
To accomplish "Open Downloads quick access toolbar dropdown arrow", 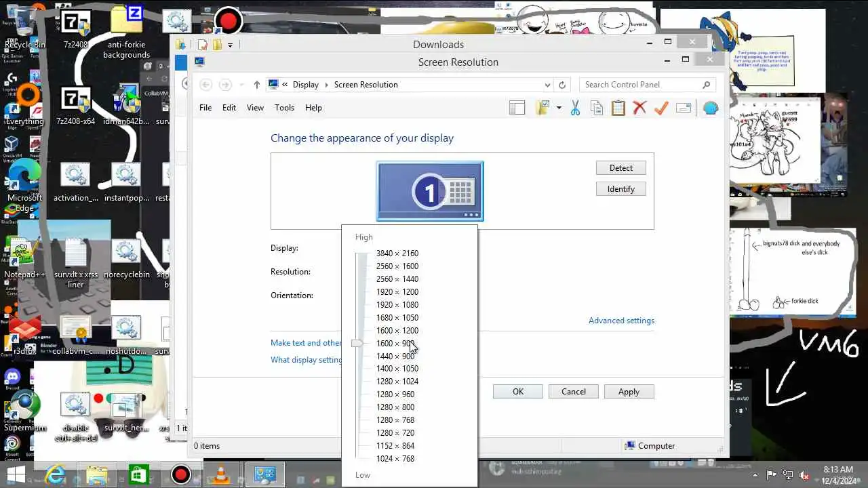I will click(230, 45).
